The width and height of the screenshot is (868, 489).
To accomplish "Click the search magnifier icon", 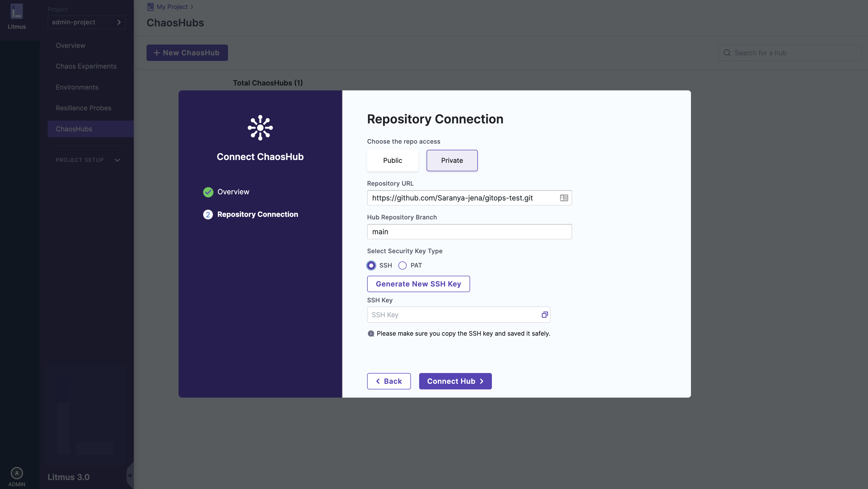I will tap(727, 53).
